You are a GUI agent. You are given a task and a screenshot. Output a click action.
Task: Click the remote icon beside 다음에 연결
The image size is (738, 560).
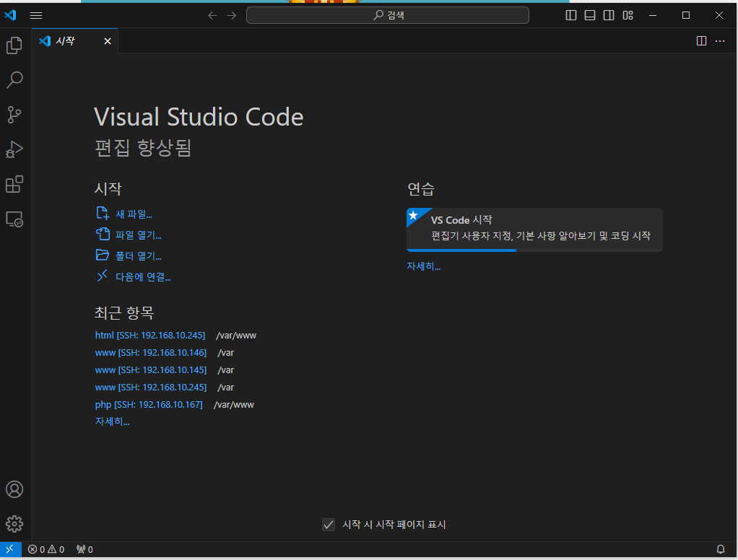(103, 276)
